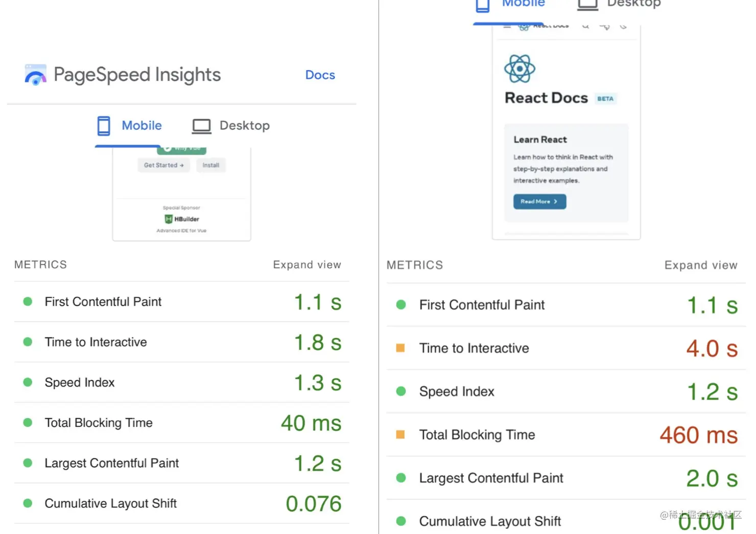Click the Install button in the Vue preview
Image resolution: width=756 pixels, height=534 pixels.
tap(211, 165)
